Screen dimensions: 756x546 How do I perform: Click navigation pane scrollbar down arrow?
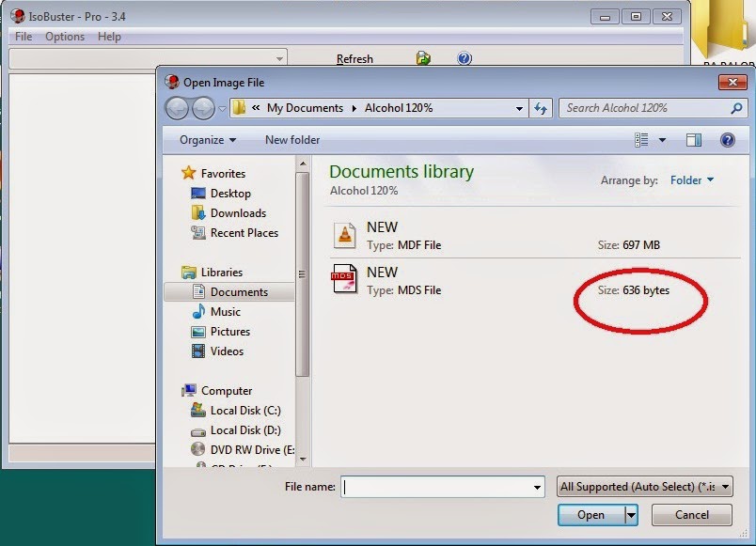303,460
